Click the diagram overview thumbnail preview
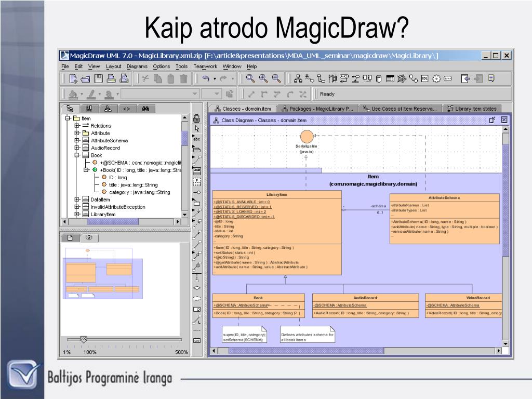Image resolution: width=532 pixels, height=399 pixels. pos(103,273)
